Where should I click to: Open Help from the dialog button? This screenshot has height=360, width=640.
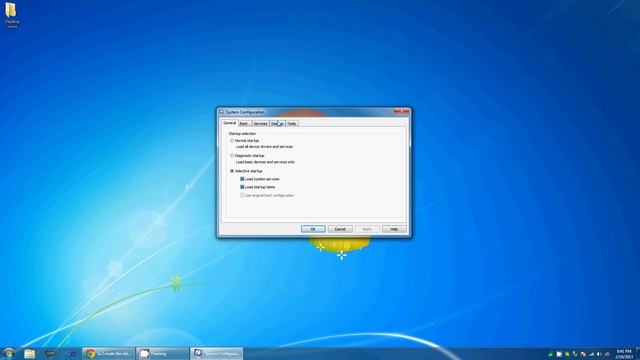(x=394, y=229)
